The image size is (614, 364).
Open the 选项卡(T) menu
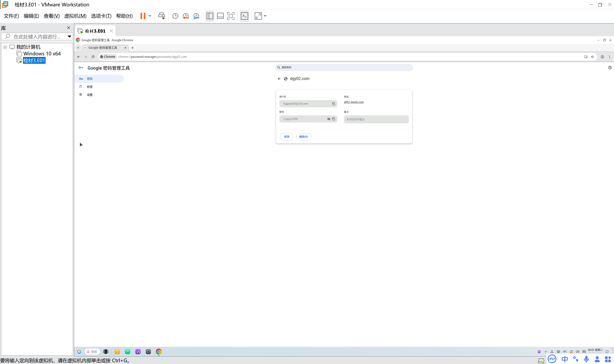click(101, 16)
